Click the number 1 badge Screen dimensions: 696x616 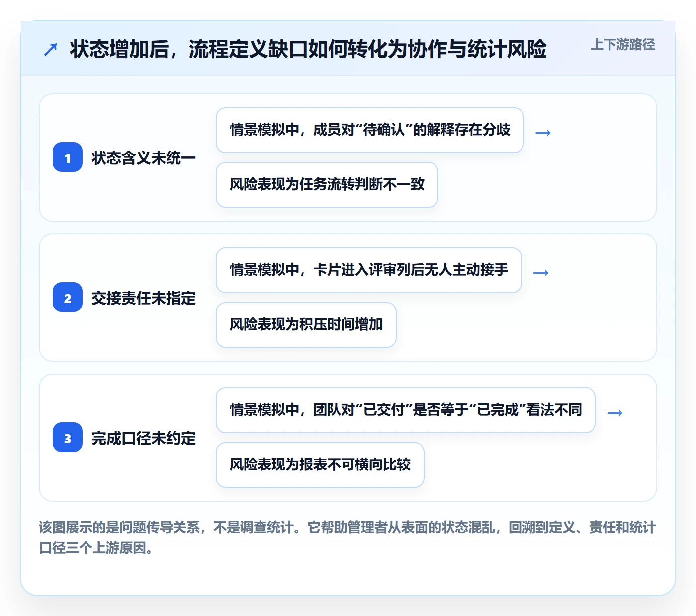click(x=68, y=157)
